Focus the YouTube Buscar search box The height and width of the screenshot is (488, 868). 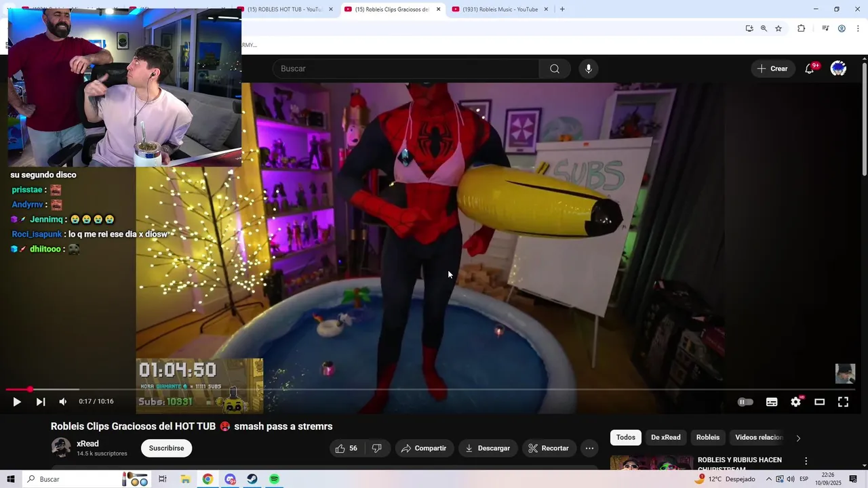pos(406,68)
